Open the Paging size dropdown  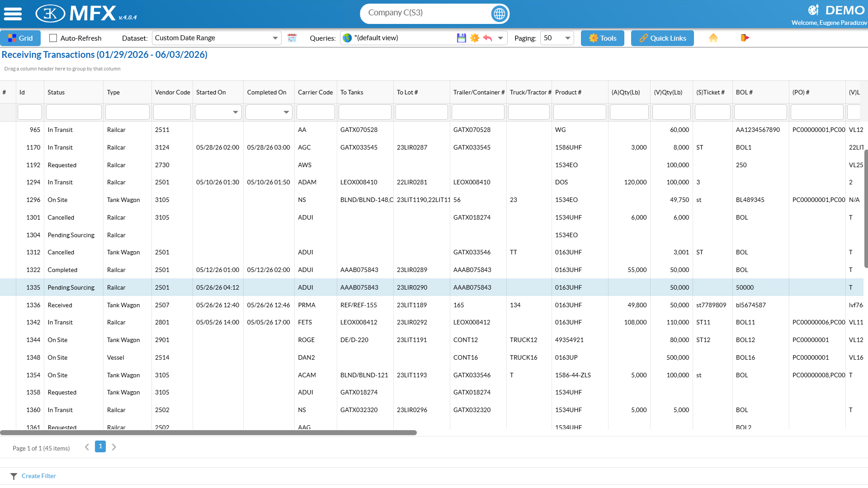point(557,38)
